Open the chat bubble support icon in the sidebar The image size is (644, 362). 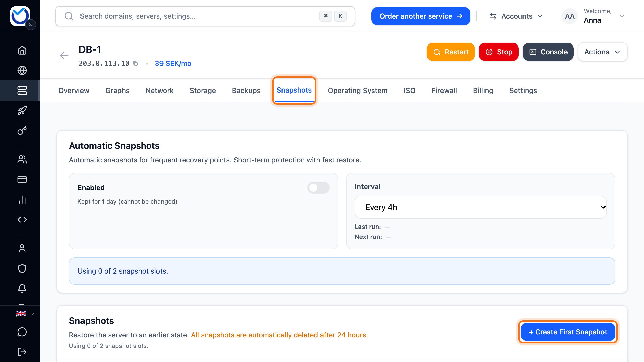22,332
